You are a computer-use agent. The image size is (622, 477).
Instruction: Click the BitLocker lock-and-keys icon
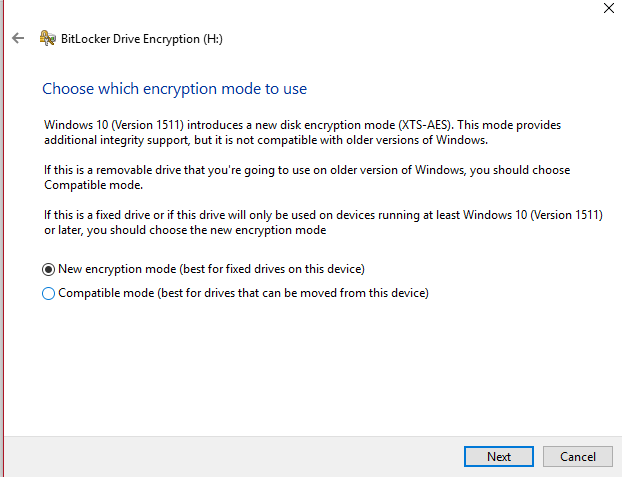(x=48, y=38)
